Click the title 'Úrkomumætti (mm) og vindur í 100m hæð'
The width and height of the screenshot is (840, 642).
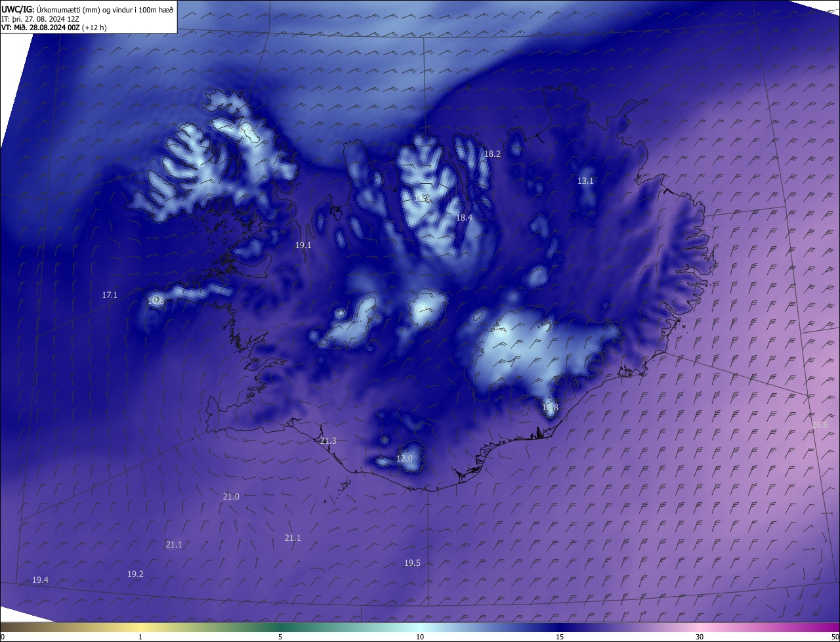106,11
